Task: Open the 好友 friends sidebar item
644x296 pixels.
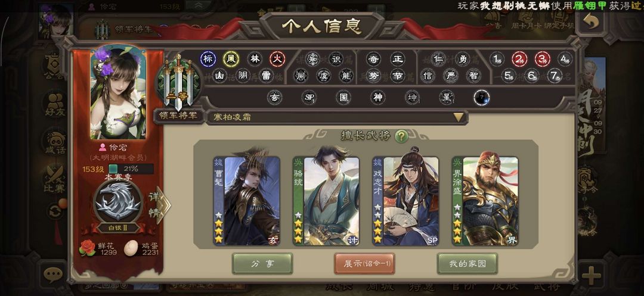Action: coord(55,106)
